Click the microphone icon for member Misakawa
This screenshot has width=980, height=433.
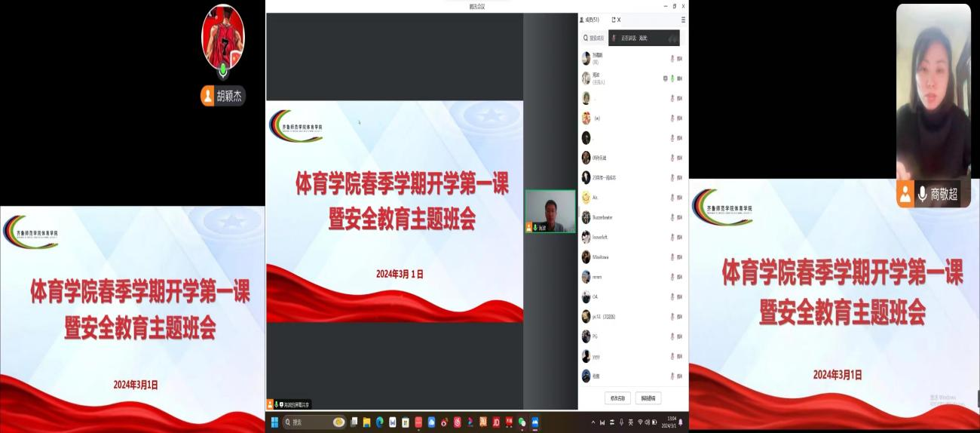click(672, 257)
